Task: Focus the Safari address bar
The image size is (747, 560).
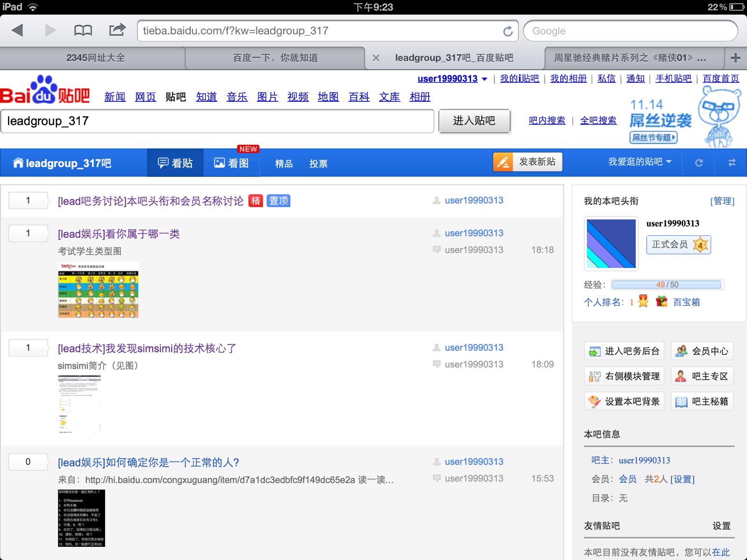Action: point(328,31)
